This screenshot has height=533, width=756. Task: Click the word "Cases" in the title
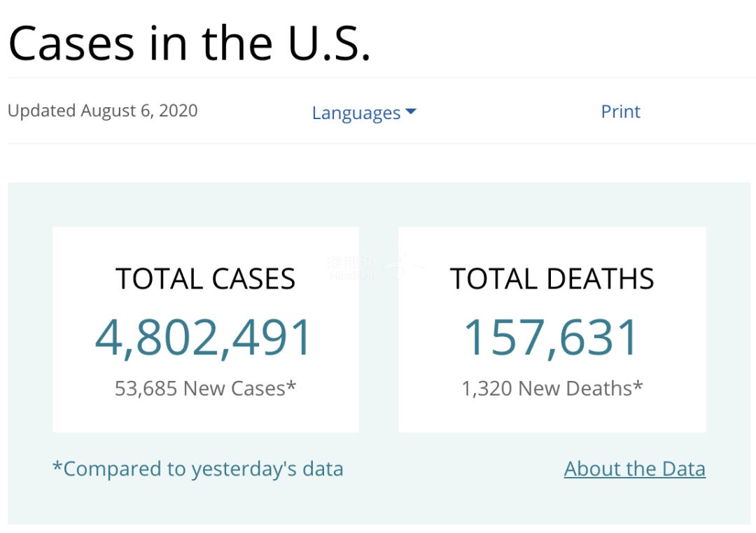coord(71,43)
